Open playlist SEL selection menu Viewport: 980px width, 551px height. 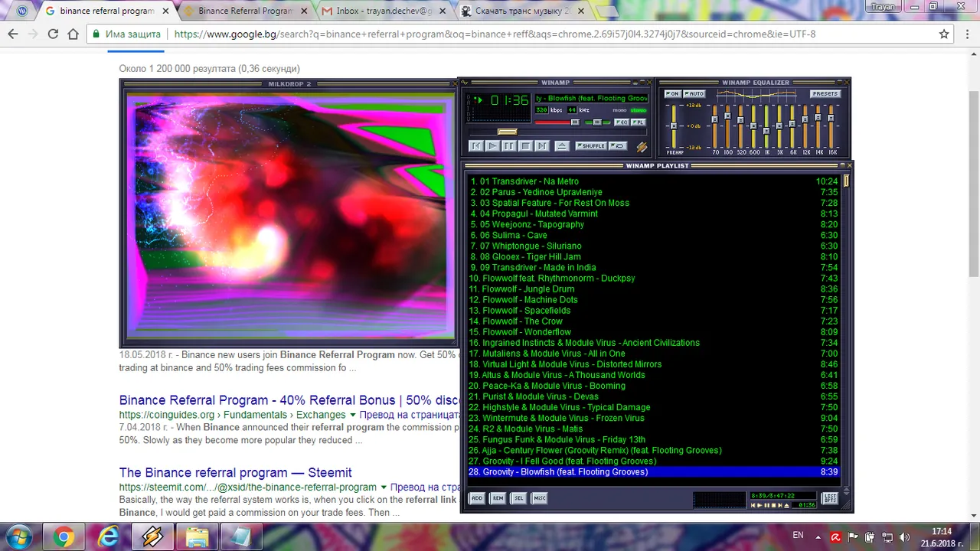point(519,498)
